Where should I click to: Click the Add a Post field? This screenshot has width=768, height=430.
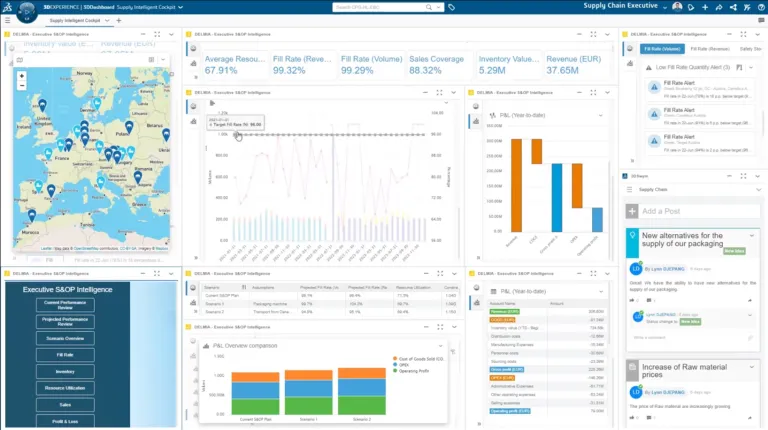tap(699, 211)
